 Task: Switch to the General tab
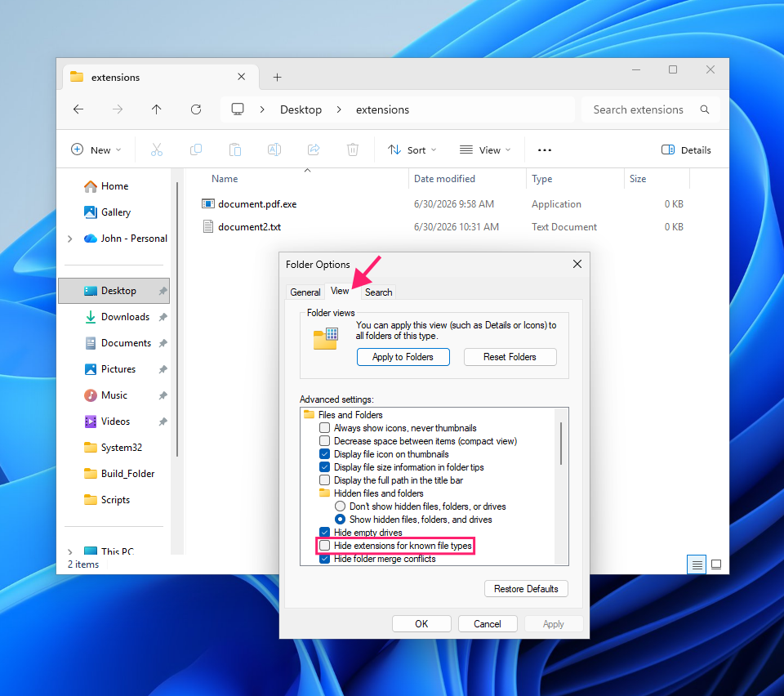click(x=305, y=292)
